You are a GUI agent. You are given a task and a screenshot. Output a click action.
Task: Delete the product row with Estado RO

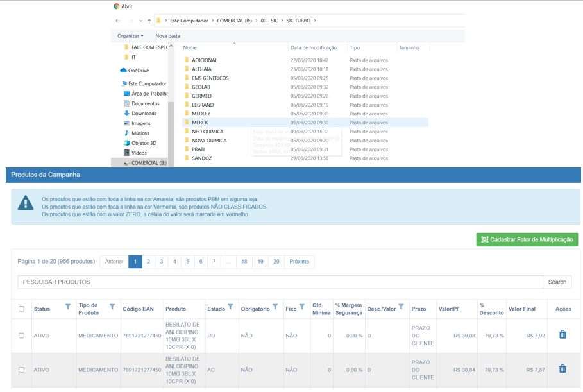[x=562, y=334]
